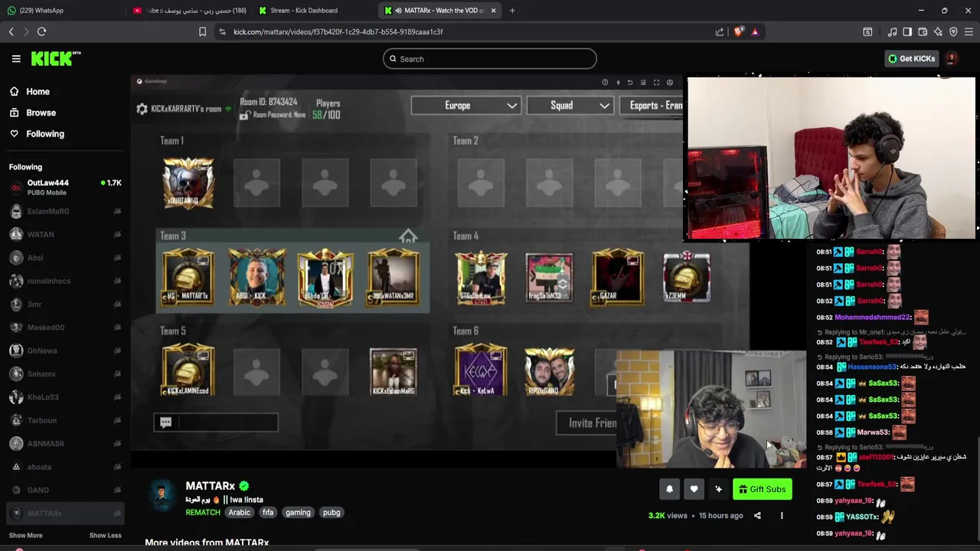Open the Europe region dropdown in video
Screen dimensions: 980x551
[x=465, y=105]
